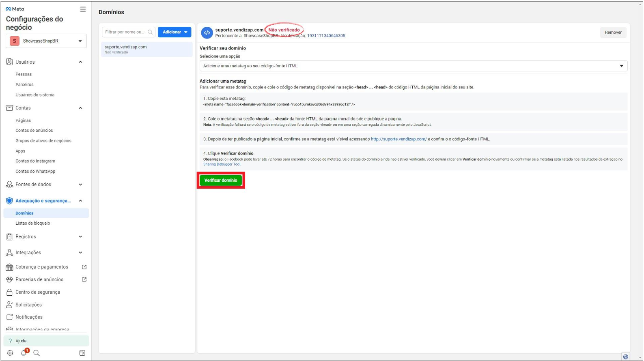644x361 pixels.
Task: Expand the Registros section
Action: click(80, 236)
